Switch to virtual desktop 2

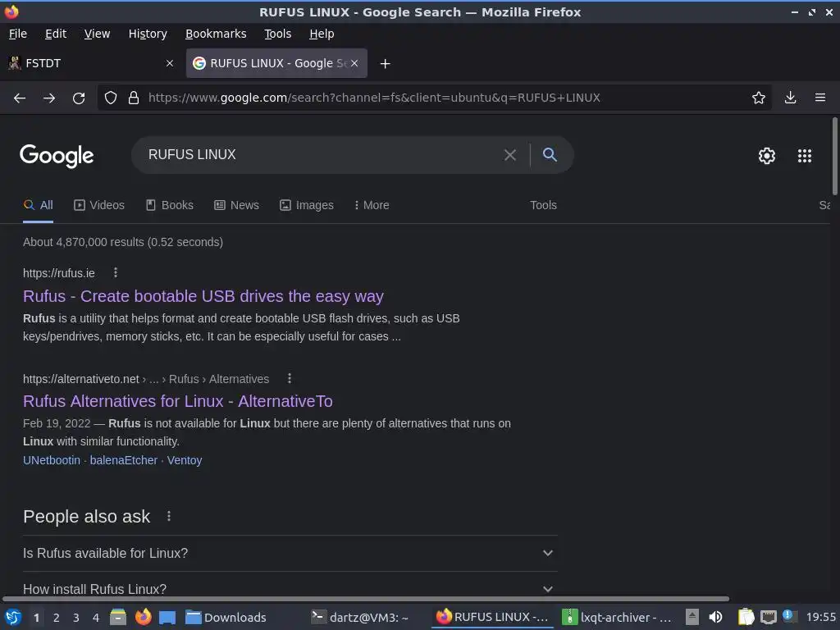57,618
